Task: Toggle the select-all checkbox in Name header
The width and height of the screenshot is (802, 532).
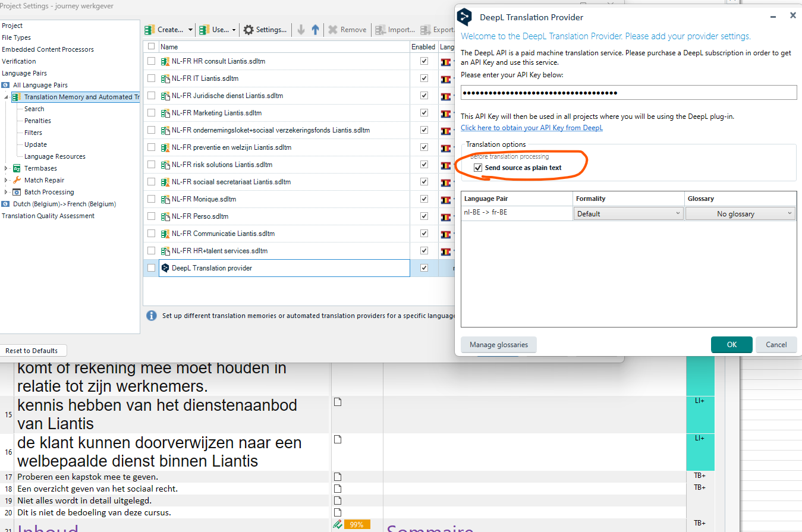Action: pos(151,46)
